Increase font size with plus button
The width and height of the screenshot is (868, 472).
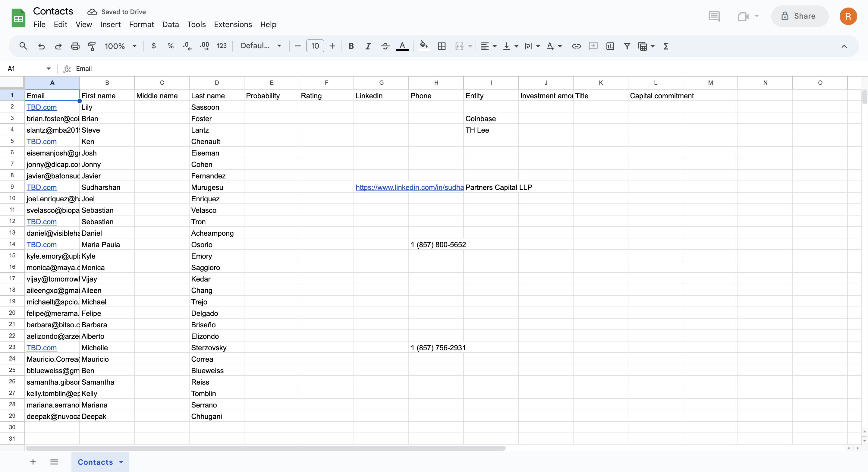[x=332, y=46]
